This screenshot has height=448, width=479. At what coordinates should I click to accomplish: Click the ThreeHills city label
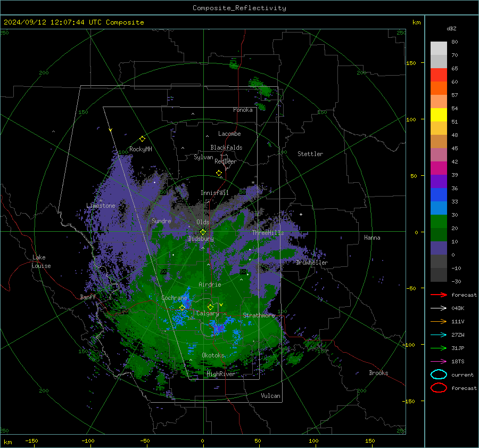click(268, 233)
